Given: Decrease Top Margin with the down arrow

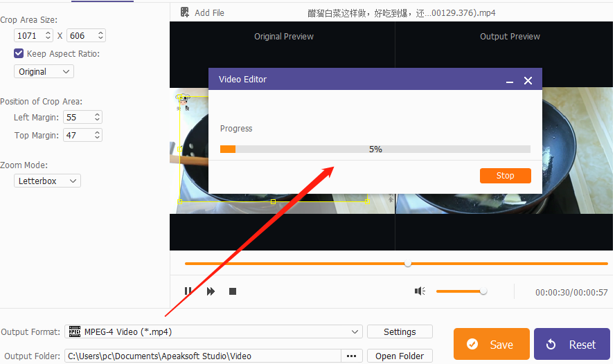Looking at the screenshot, I should tap(97, 138).
